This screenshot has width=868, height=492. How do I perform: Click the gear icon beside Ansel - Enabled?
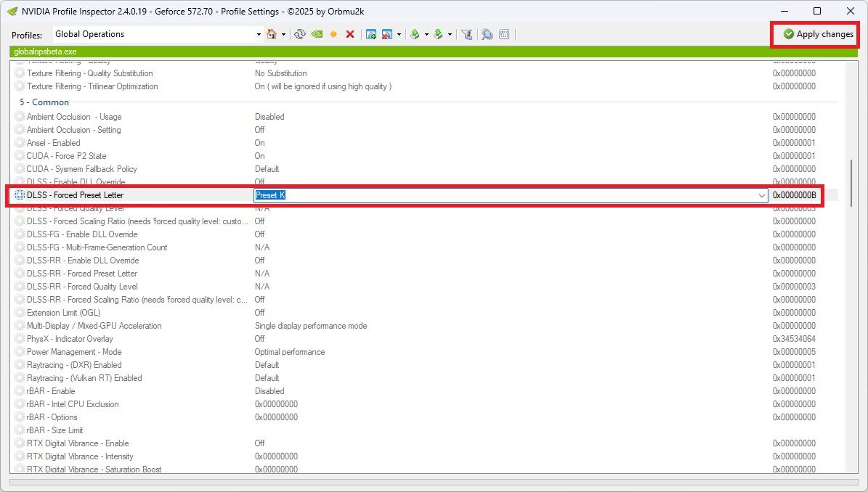coord(20,143)
